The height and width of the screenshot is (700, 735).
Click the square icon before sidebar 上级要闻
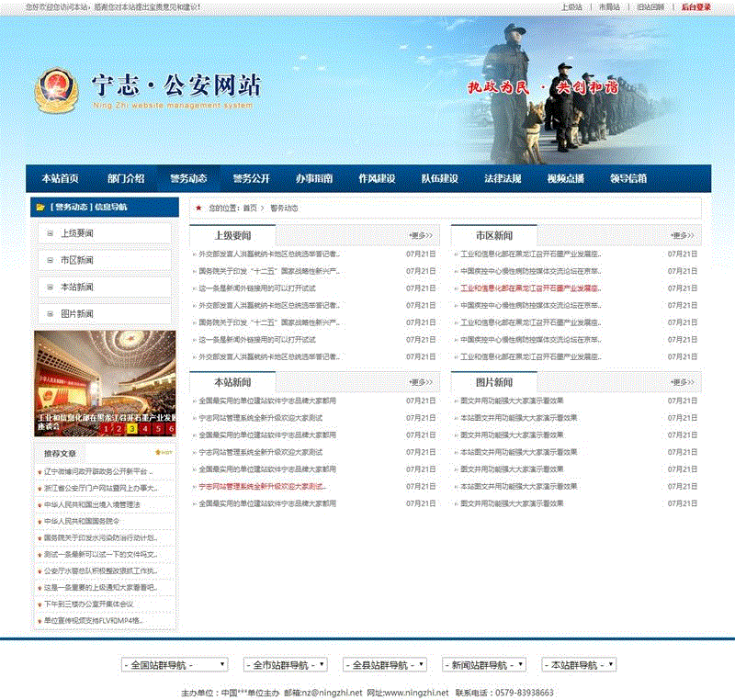pos(51,233)
